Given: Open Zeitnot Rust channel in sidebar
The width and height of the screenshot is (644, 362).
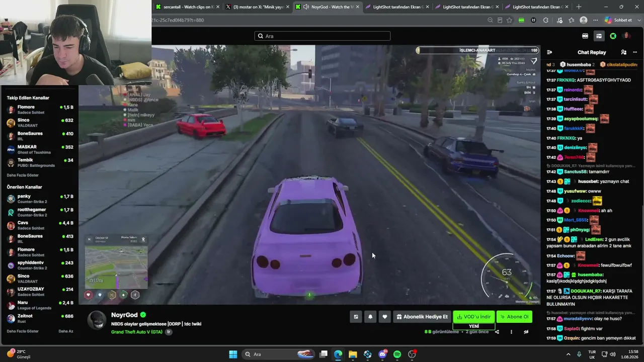Looking at the screenshot, I should click(x=40, y=318).
